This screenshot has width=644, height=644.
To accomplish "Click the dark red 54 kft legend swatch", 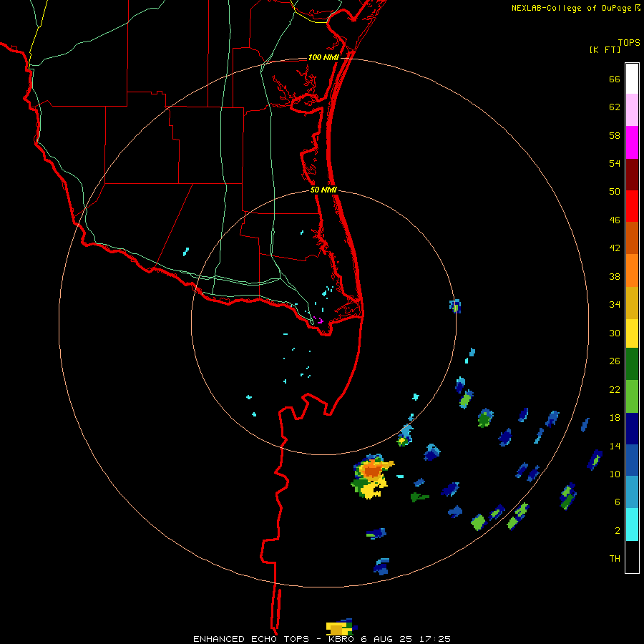I will (x=632, y=175).
